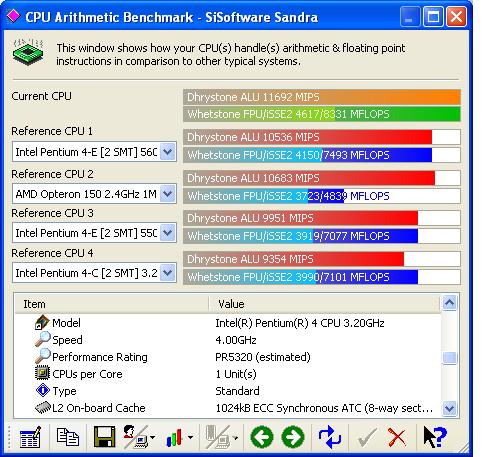Expand Reference CPU 3 combo box
The image size is (500, 457).
tap(168, 233)
